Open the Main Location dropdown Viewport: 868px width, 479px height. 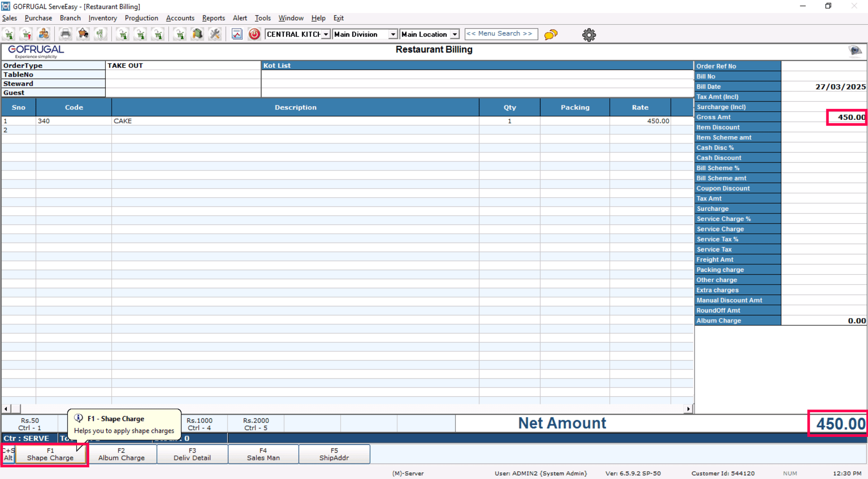click(455, 34)
